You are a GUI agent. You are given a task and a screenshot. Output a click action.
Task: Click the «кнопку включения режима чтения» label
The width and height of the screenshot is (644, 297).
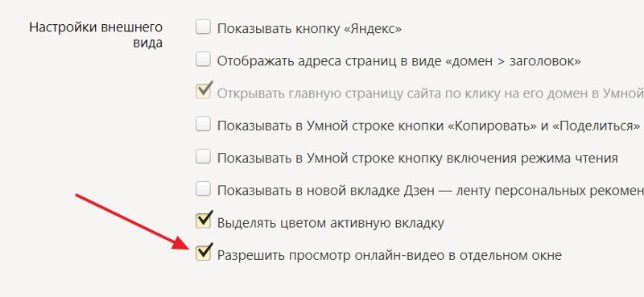[418, 158]
